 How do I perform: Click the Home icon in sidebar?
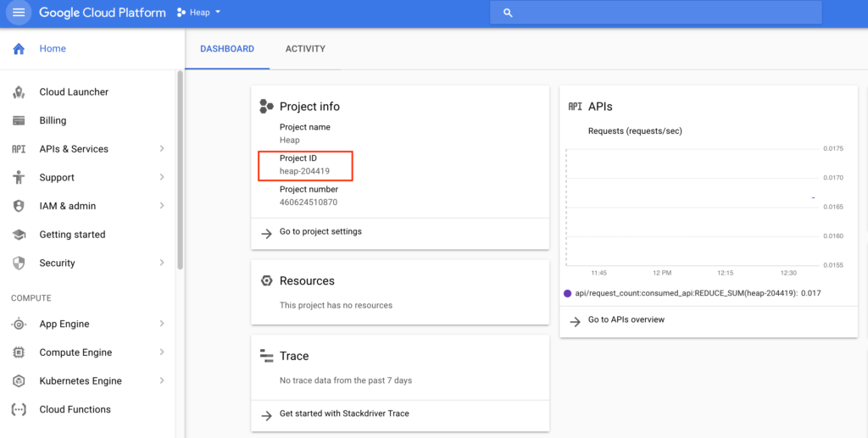coord(19,49)
